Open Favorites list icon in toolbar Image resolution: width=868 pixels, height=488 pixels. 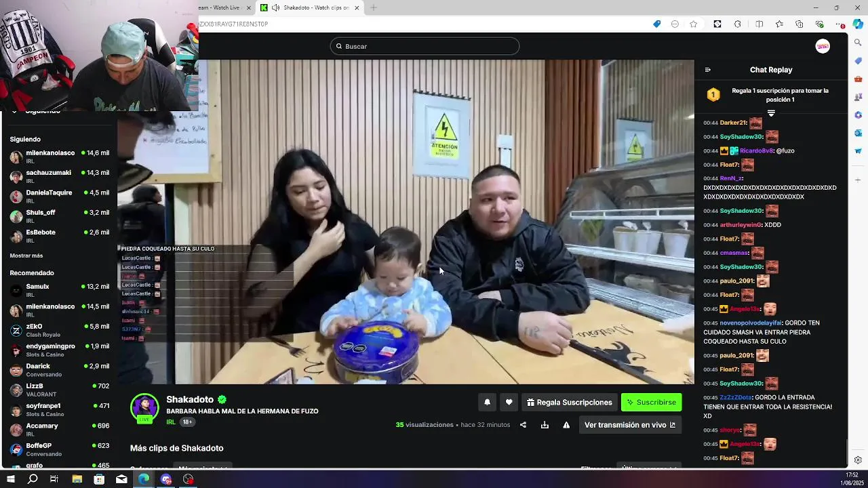[x=779, y=24]
